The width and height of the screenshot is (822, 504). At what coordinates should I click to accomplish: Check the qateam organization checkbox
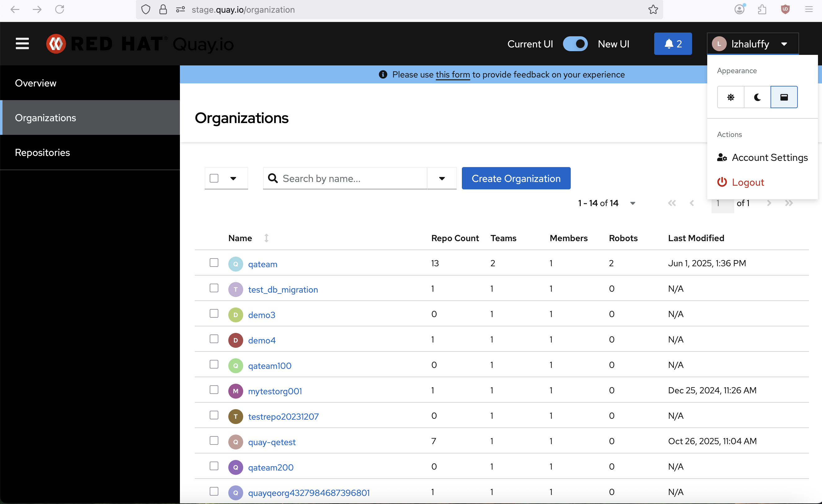coord(214,263)
